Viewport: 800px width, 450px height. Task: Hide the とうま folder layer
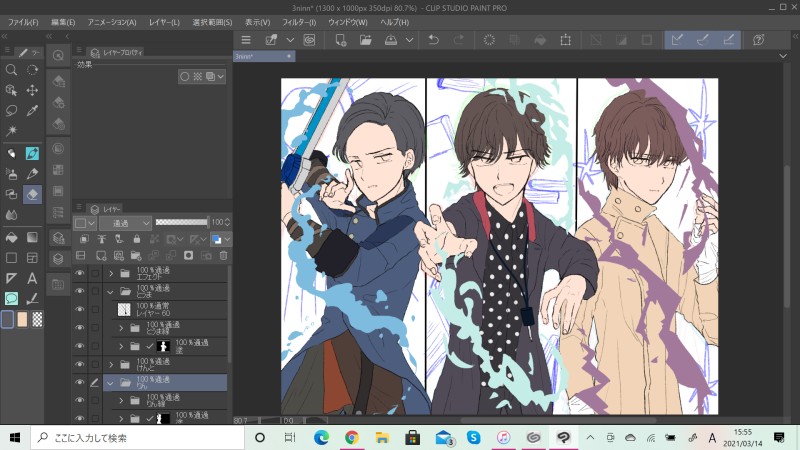click(x=80, y=291)
